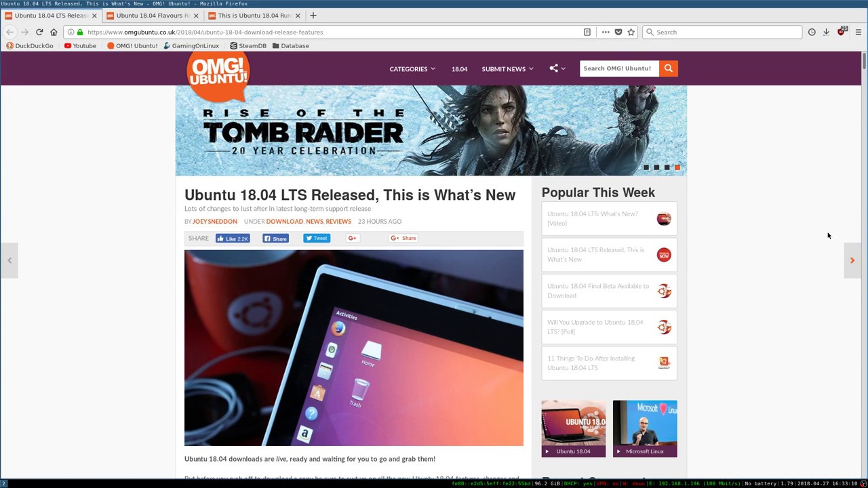Close the Ubuntu 18.04 LTS Released tab
Screen dimensions: 868x488
click(94, 16)
